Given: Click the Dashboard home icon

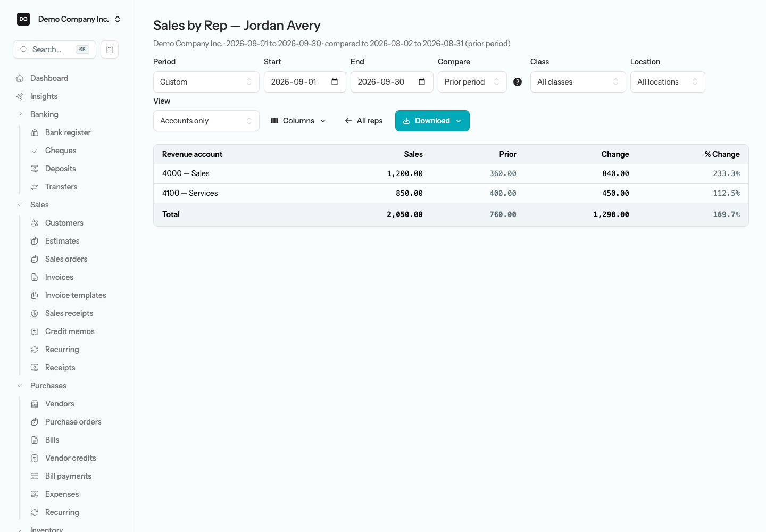Looking at the screenshot, I should point(20,78).
